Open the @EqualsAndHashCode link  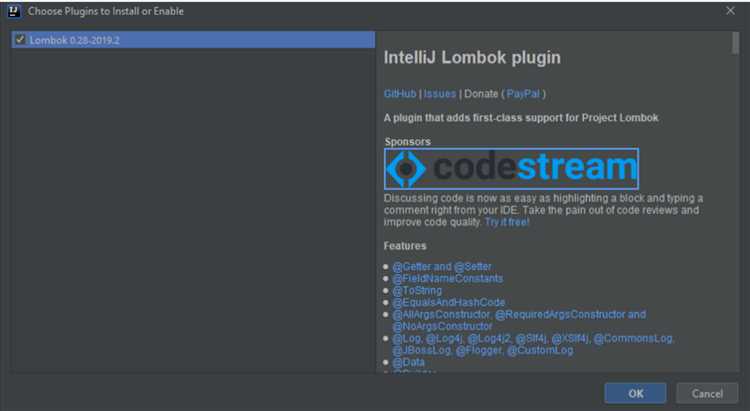point(448,302)
